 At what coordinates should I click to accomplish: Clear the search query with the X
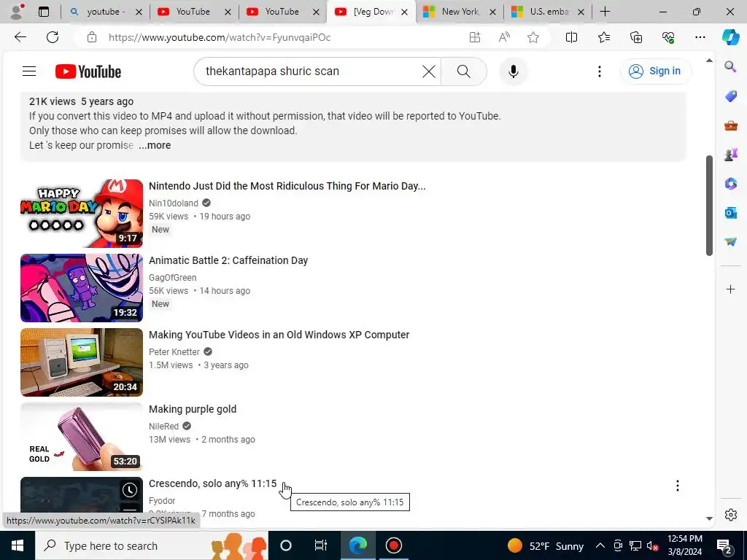(428, 71)
